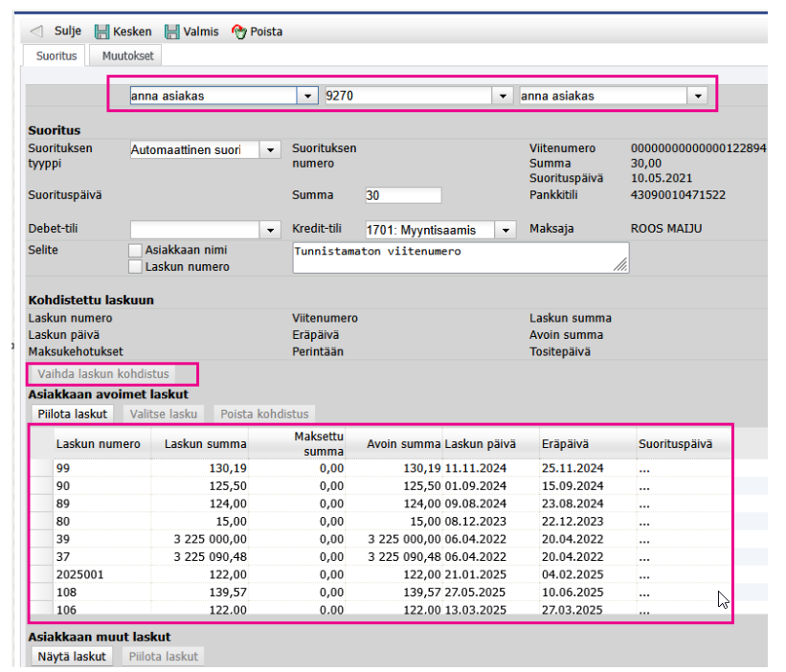This screenshot has height=672, width=786.
Task: Click the row selector cell for invoice 99
Action: click(42, 468)
